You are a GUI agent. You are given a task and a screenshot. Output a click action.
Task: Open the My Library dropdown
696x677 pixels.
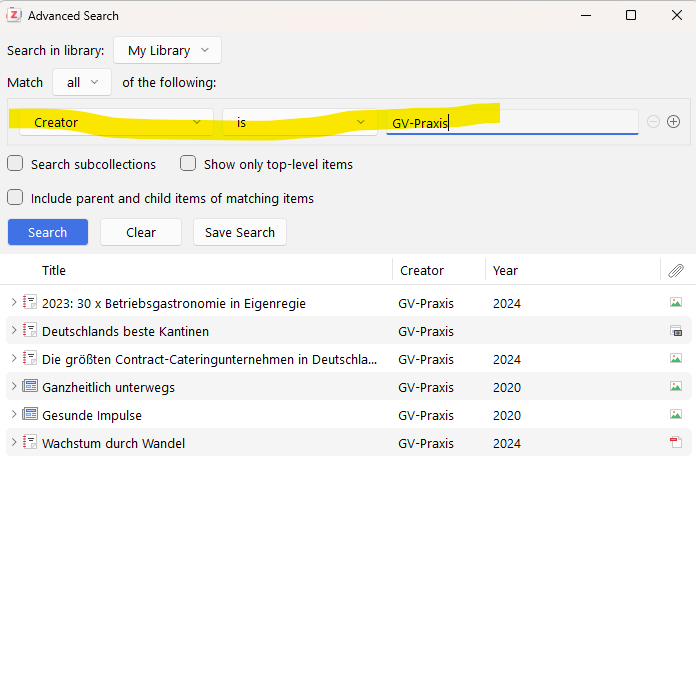167,50
